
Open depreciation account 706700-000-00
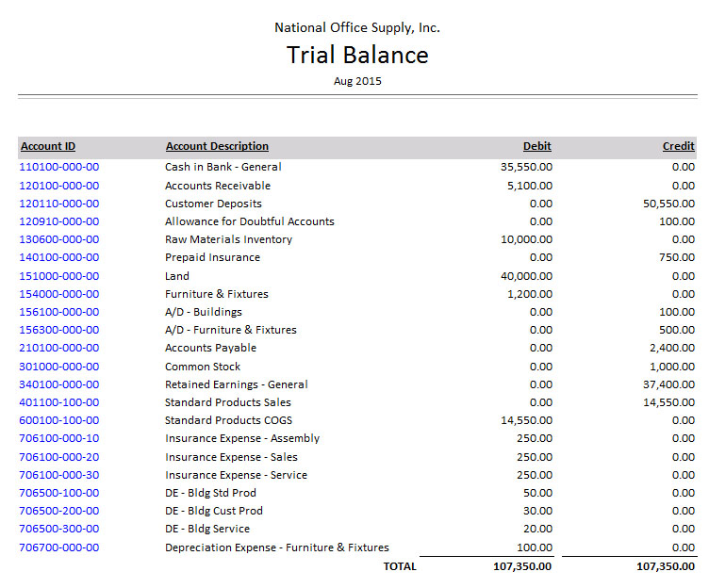click(58, 547)
